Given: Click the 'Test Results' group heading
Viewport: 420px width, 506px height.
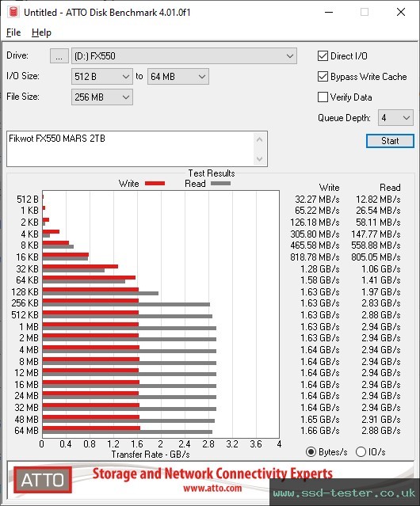Looking at the screenshot, I should [x=212, y=173].
